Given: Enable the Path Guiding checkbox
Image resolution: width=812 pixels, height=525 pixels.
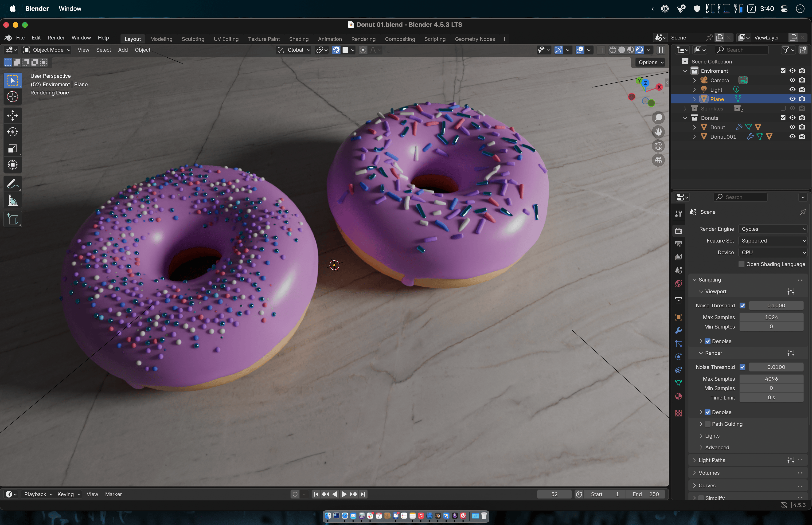Looking at the screenshot, I should click(708, 424).
